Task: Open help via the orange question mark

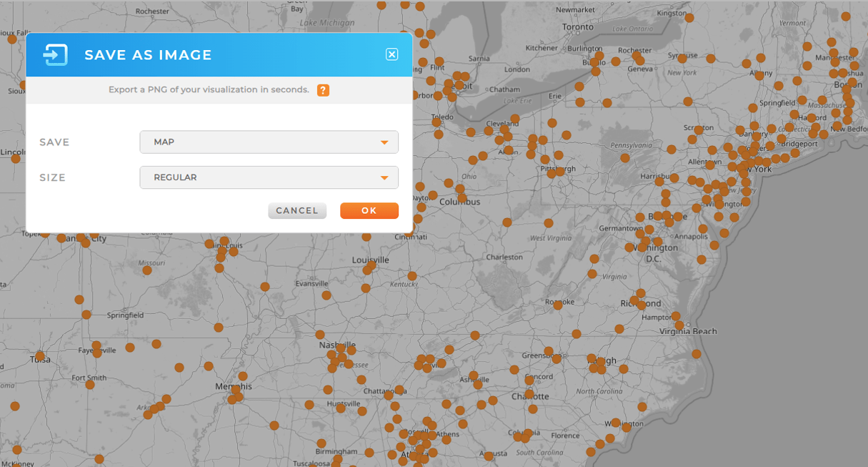Action: point(323,90)
